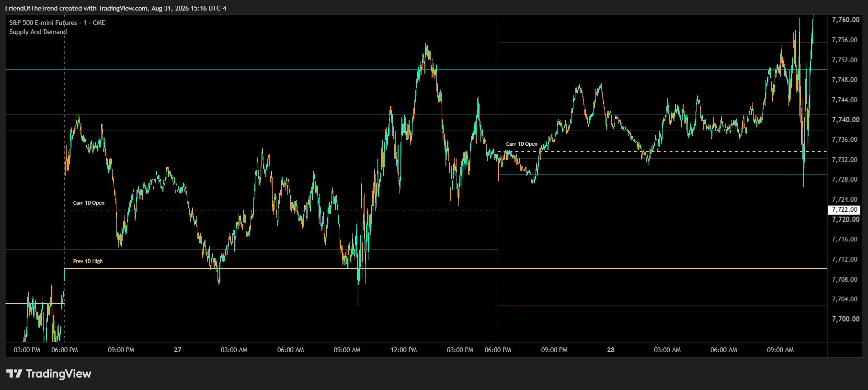Click the 7,752.00 price axis label

pyautogui.click(x=845, y=60)
